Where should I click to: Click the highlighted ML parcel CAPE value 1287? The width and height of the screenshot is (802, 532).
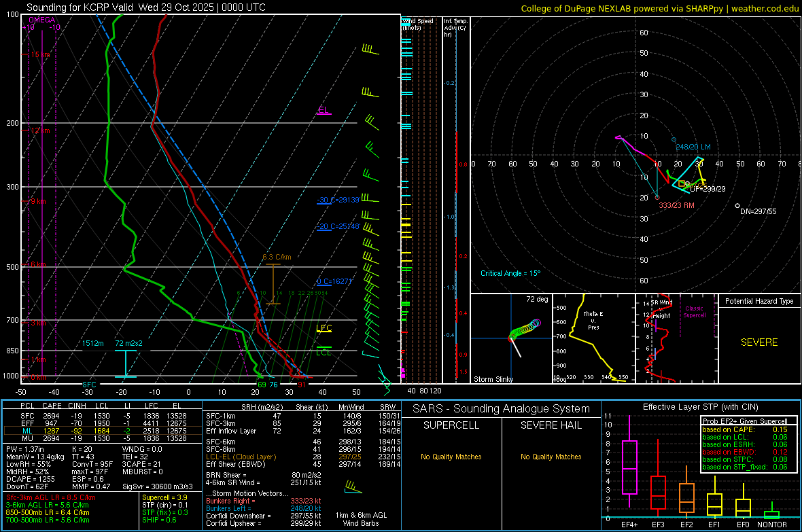[x=51, y=431]
